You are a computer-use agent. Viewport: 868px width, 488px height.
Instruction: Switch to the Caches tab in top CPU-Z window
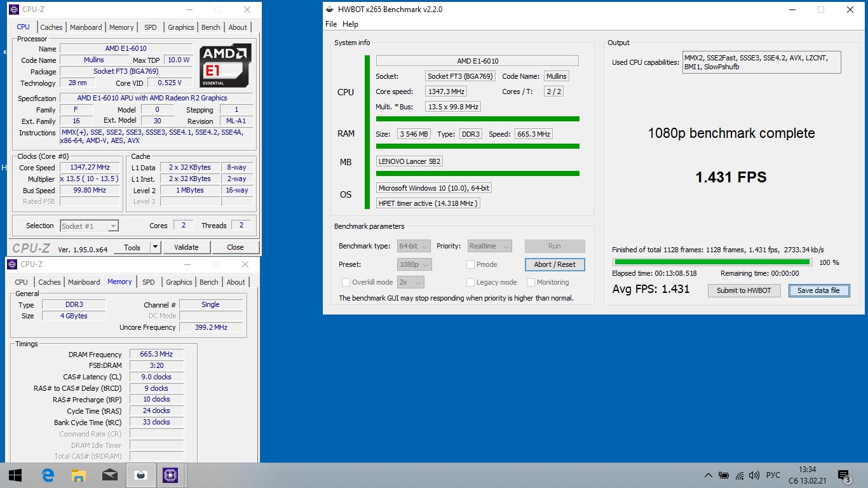51,27
